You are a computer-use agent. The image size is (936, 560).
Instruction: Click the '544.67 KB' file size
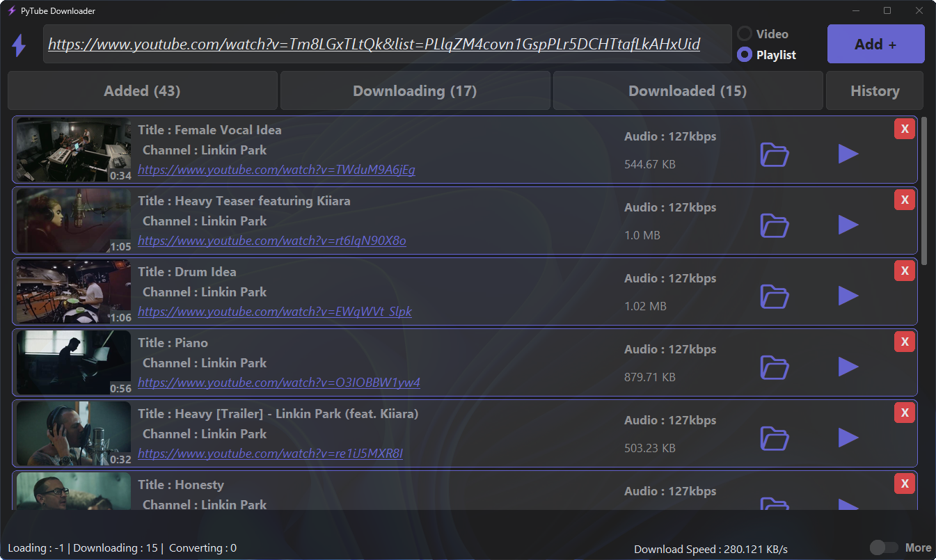pyautogui.click(x=650, y=164)
